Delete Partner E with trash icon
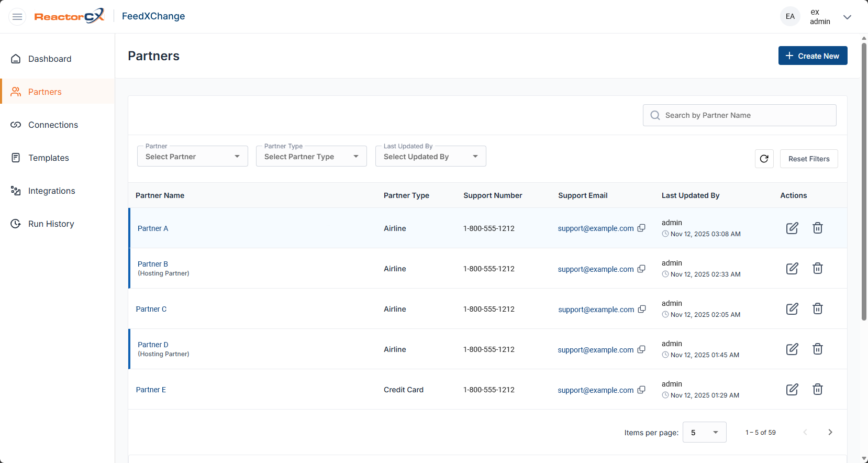Image resolution: width=868 pixels, height=463 pixels. 817,389
